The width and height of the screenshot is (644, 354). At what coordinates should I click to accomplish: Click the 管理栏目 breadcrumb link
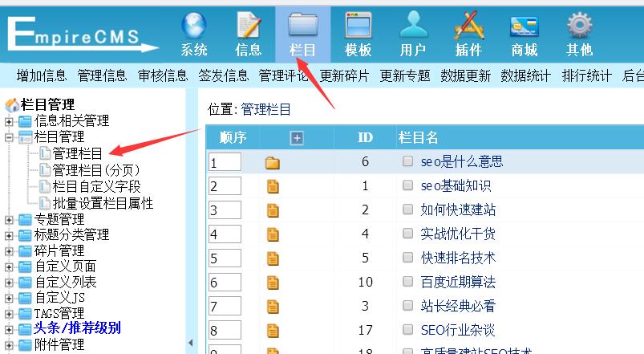pos(265,109)
